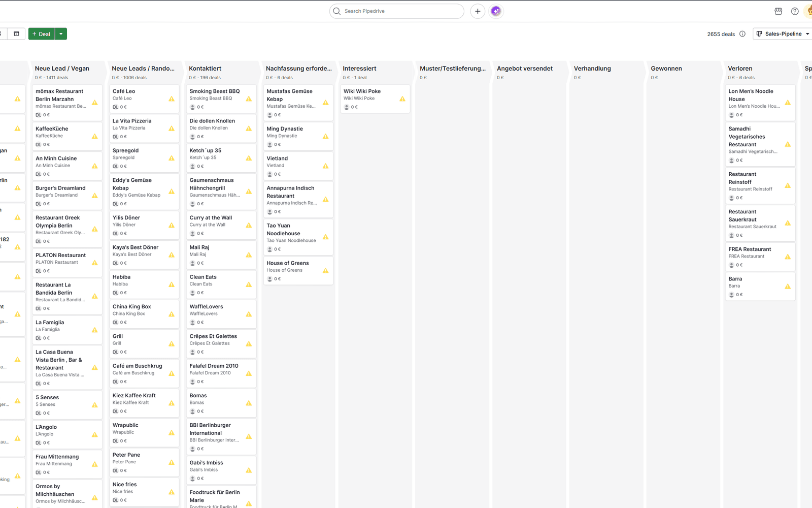Click person icon on Clean Eats card
Screen dimensions: 812x508
pyautogui.click(x=192, y=293)
